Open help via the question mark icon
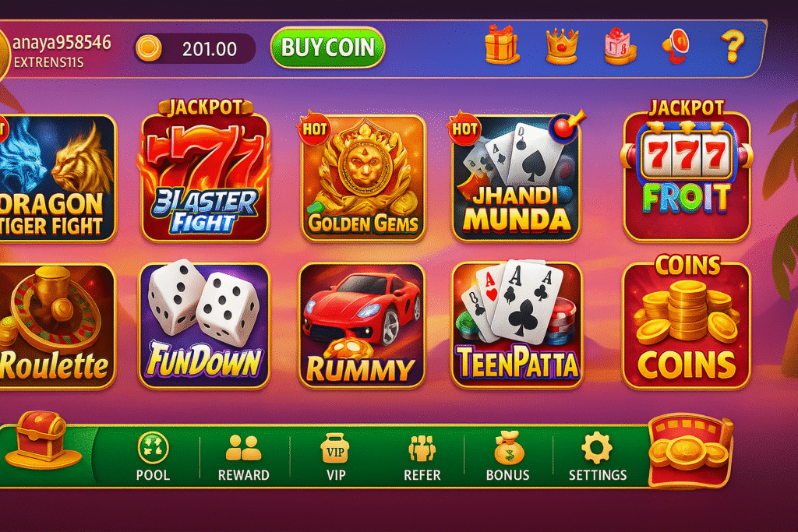The height and width of the screenshot is (532, 798). pos(733,46)
